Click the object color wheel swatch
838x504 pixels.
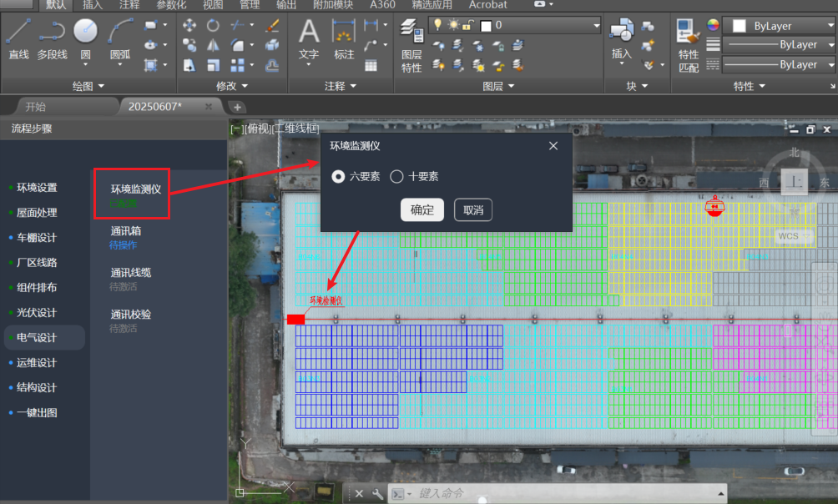click(713, 25)
